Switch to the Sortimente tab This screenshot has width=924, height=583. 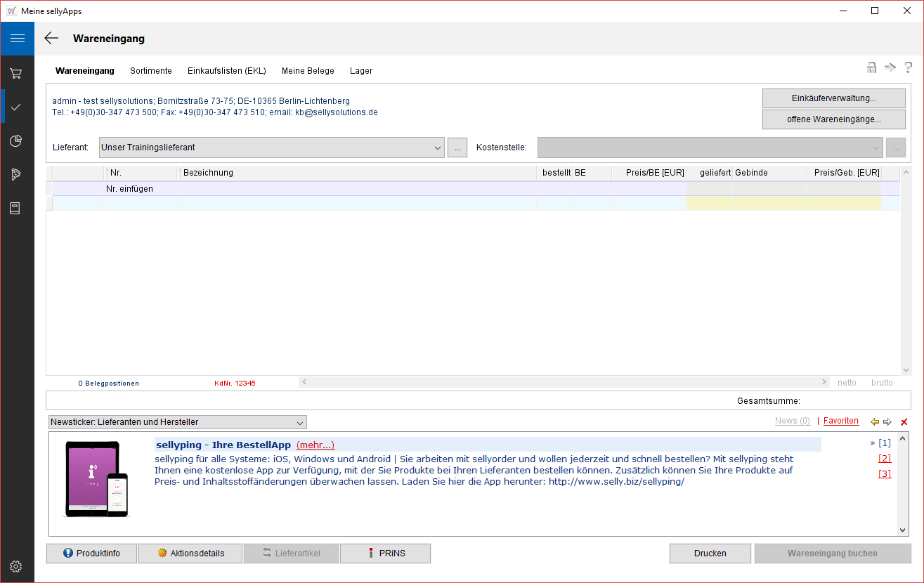coord(150,71)
